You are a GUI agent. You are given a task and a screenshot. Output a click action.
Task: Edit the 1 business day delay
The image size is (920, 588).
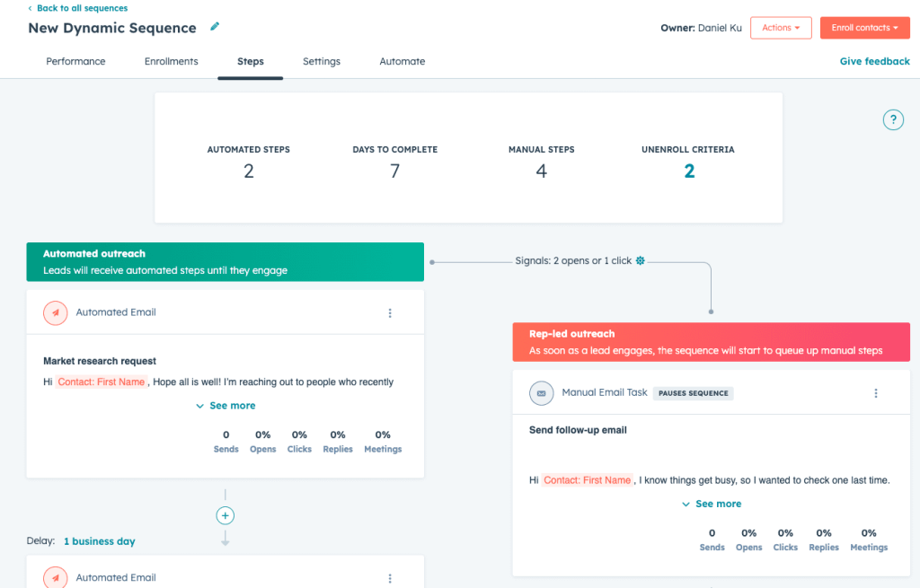click(99, 541)
